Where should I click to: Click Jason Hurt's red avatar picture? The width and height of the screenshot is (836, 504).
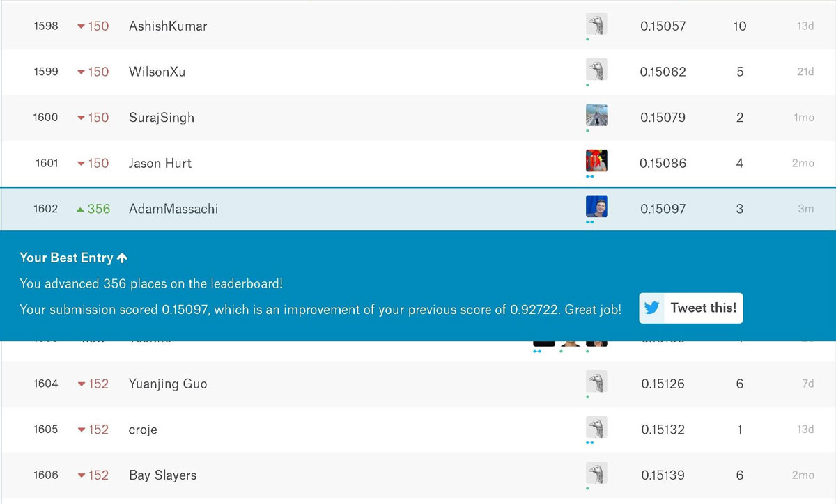(x=596, y=161)
